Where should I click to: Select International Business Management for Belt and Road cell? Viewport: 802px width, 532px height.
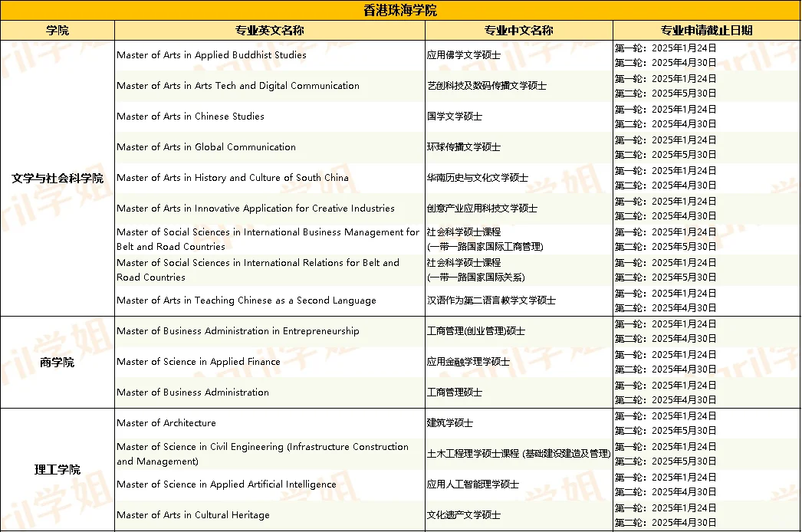pos(270,239)
